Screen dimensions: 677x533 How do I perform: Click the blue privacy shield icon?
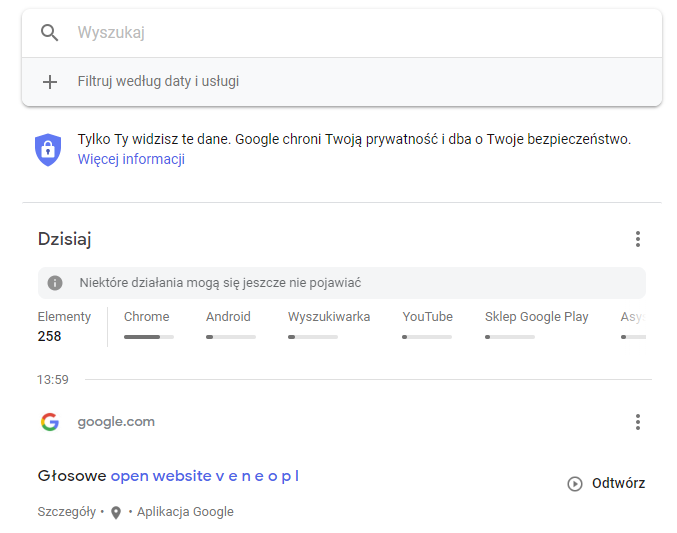48,149
